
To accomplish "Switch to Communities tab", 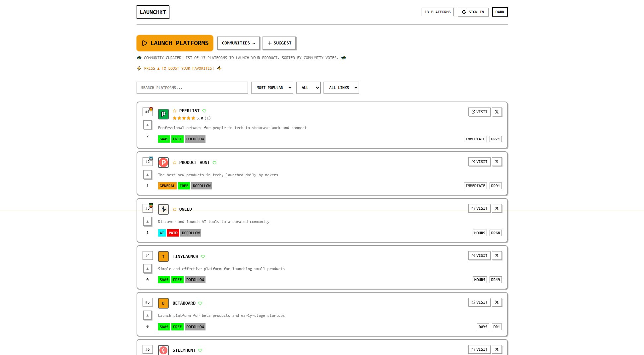I will [238, 43].
